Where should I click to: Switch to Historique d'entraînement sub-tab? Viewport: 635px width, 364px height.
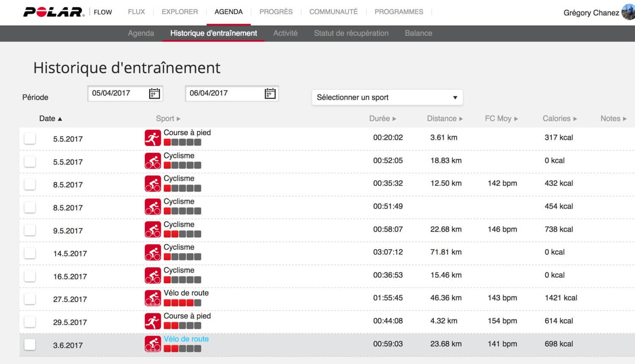[213, 33]
